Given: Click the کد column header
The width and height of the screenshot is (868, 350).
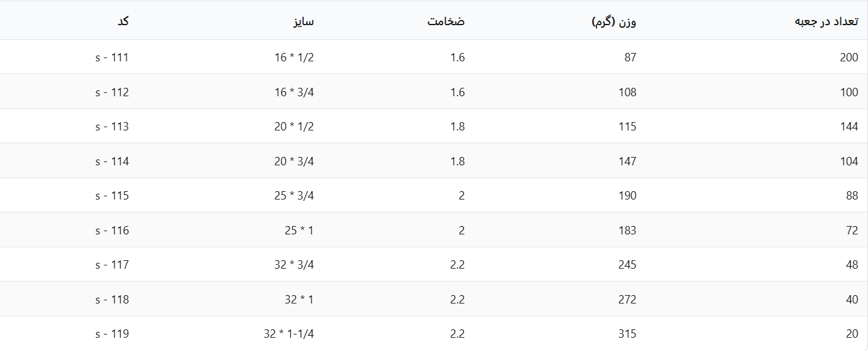Looking at the screenshot, I should [123, 21].
